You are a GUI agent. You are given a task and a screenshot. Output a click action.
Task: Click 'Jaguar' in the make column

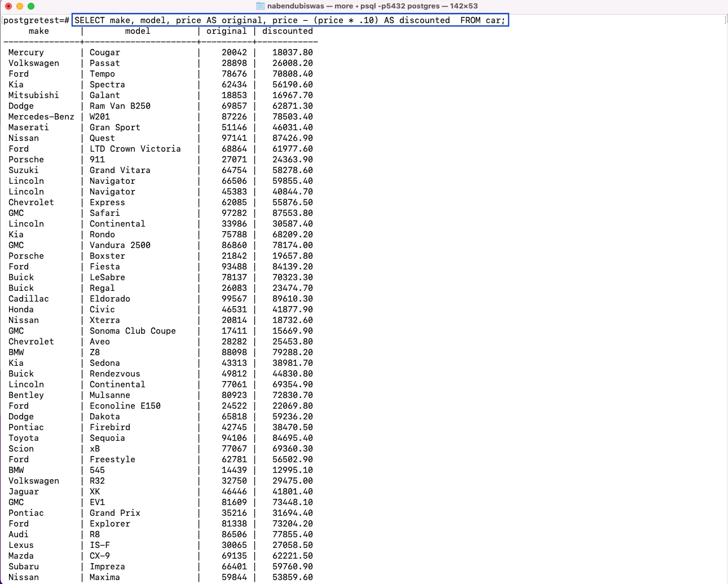[x=24, y=492]
